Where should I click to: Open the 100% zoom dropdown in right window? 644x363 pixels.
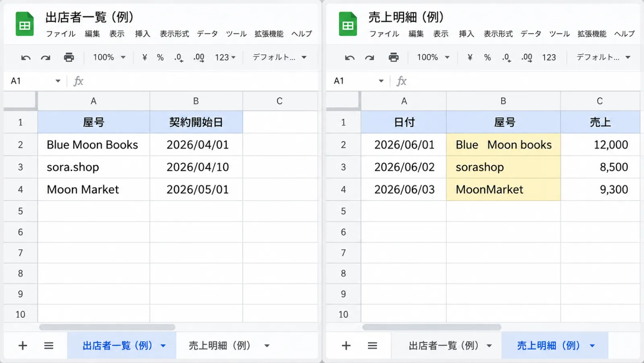(x=433, y=57)
